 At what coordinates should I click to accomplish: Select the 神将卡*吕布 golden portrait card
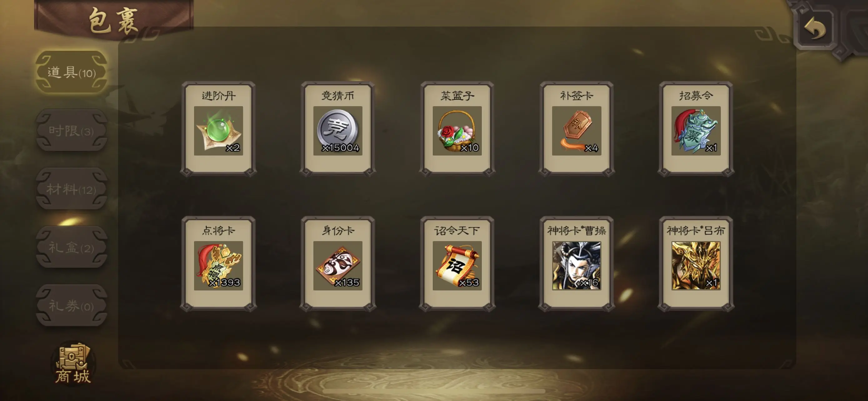(696, 265)
